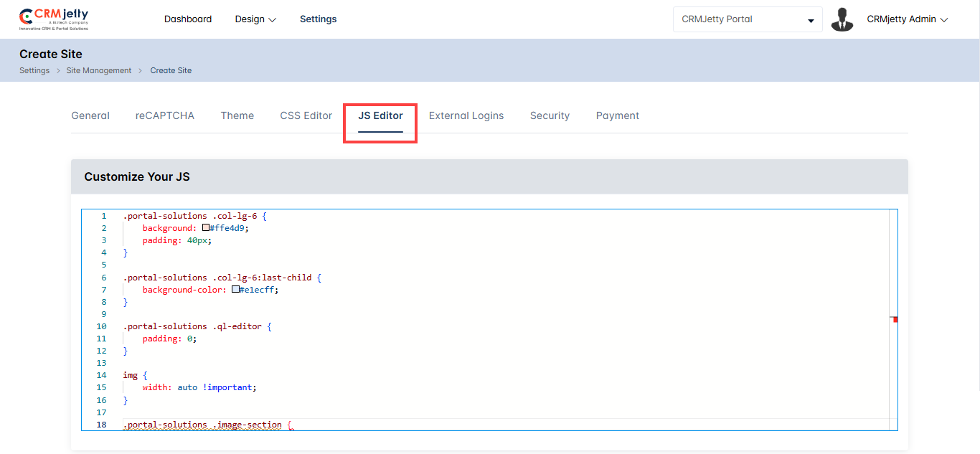The image size is (980, 454).
Task: Open the Dashboard menu item
Action: [x=188, y=19]
